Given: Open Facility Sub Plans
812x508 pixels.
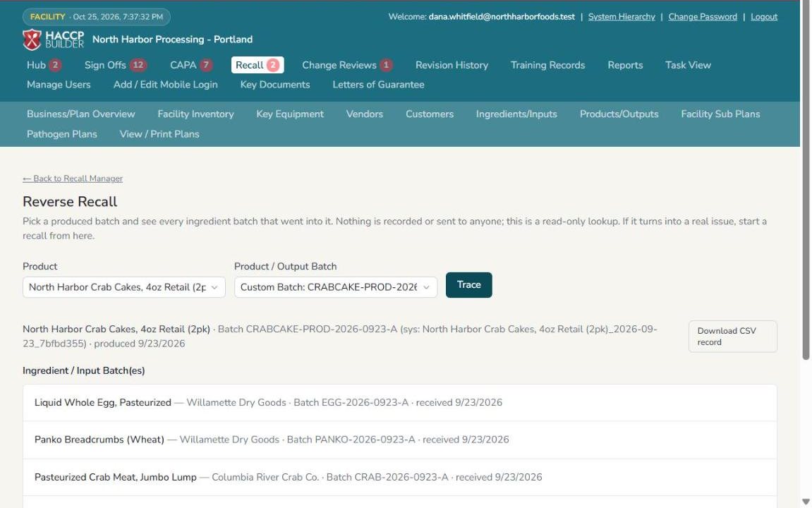Looking at the screenshot, I should (x=720, y=114).
